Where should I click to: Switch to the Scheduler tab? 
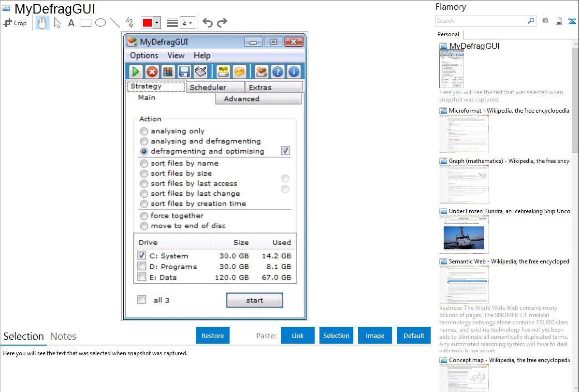[x=216, y=87]
